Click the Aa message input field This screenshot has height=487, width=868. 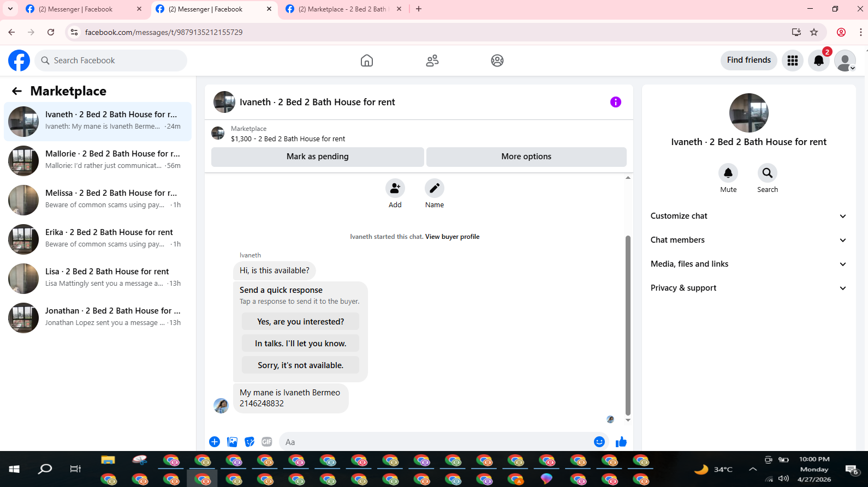[436, 442]
